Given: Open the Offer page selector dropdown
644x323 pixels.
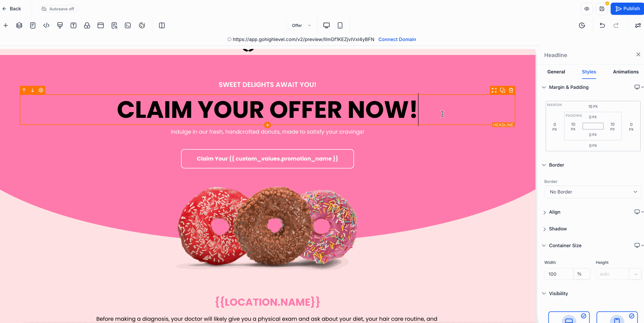Looking at the screenshot, I should click(301, 25).
